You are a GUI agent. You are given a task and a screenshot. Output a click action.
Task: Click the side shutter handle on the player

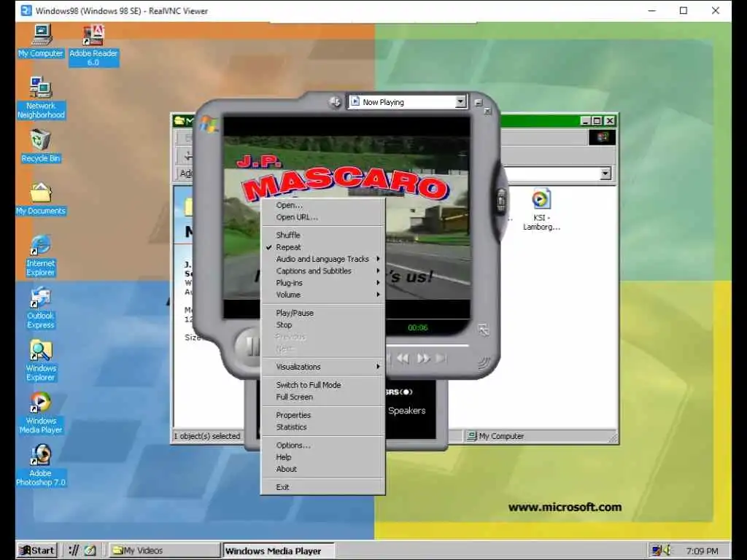tap(500, 201)
